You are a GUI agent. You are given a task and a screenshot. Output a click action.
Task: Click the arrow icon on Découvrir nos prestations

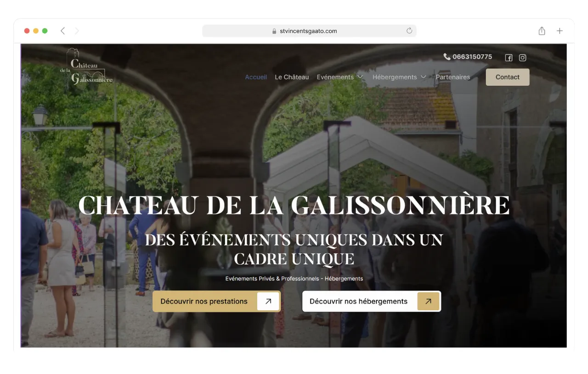coord(268,301)
